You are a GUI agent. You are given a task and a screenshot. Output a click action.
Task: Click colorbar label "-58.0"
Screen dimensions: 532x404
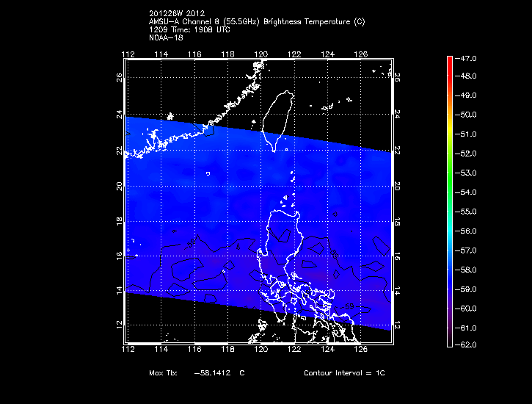click(x=465, y=270)
